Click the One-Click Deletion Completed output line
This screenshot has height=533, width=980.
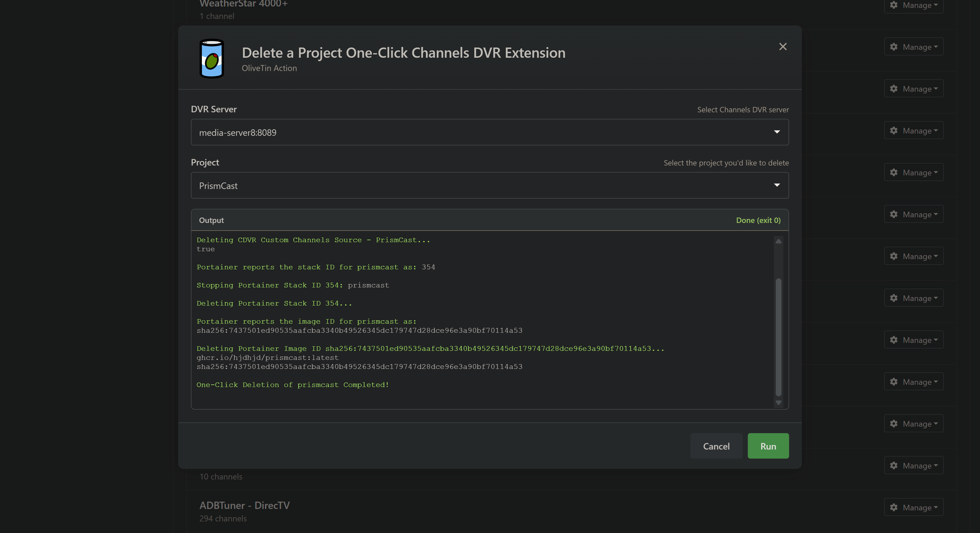(x=292, y=385)
